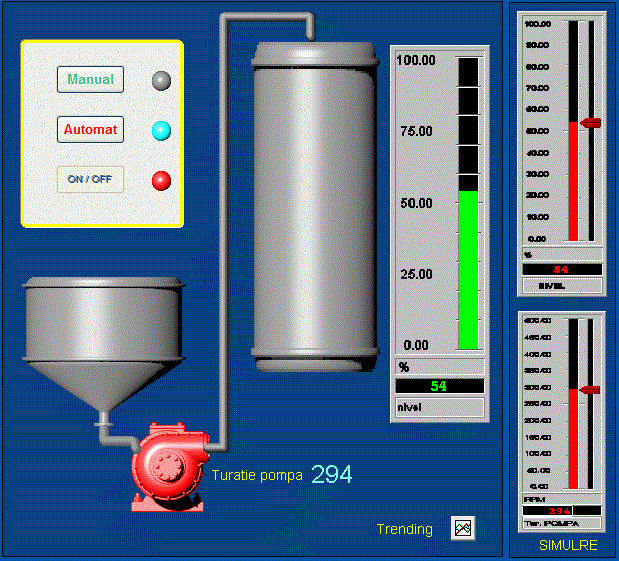This screenshot has height=561, width=619.
Task: Click the green level bar gauge
Action: 468,270
